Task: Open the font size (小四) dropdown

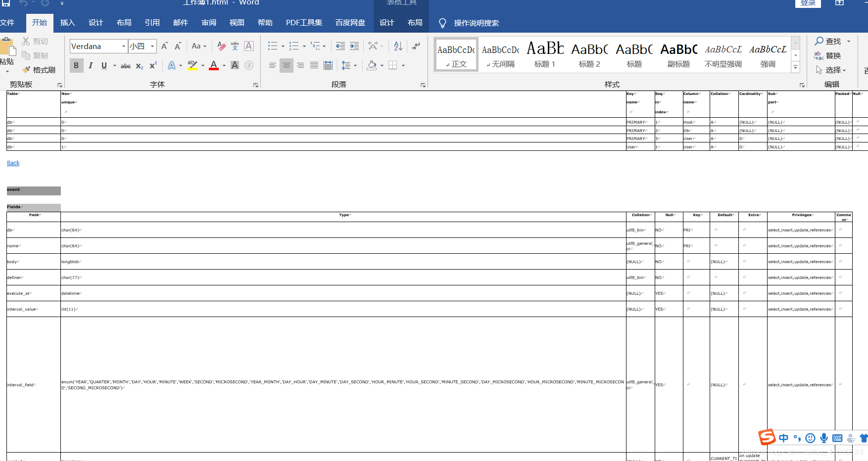Action: [152, 46]
